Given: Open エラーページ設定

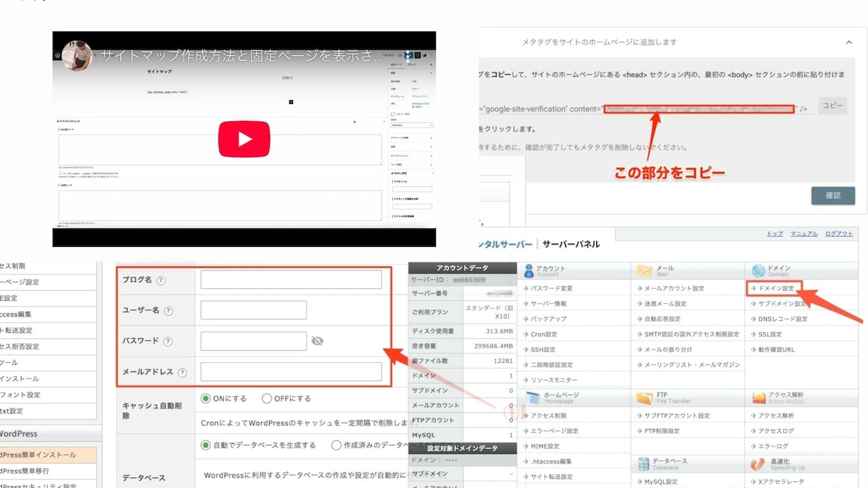Looking at the screenshot, I should coord(554,431).
